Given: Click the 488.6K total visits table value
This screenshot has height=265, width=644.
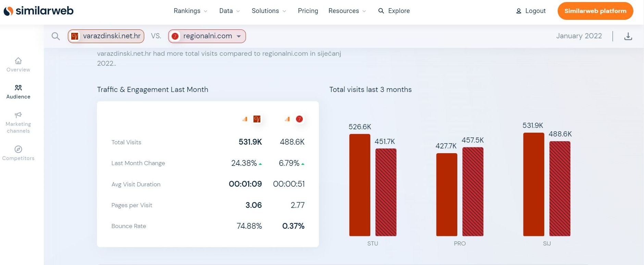Looking at the screenshot, I should click(x=292, y=142).
